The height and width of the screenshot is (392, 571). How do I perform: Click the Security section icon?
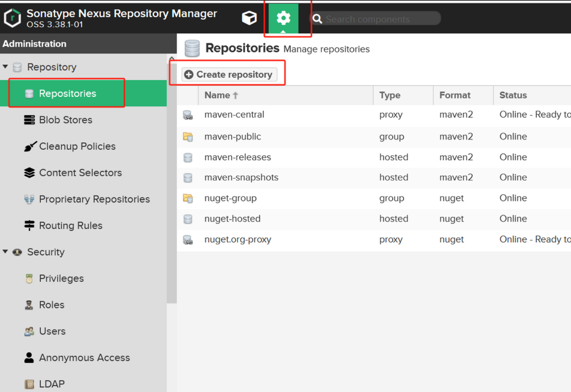click(x=17, y=252)
